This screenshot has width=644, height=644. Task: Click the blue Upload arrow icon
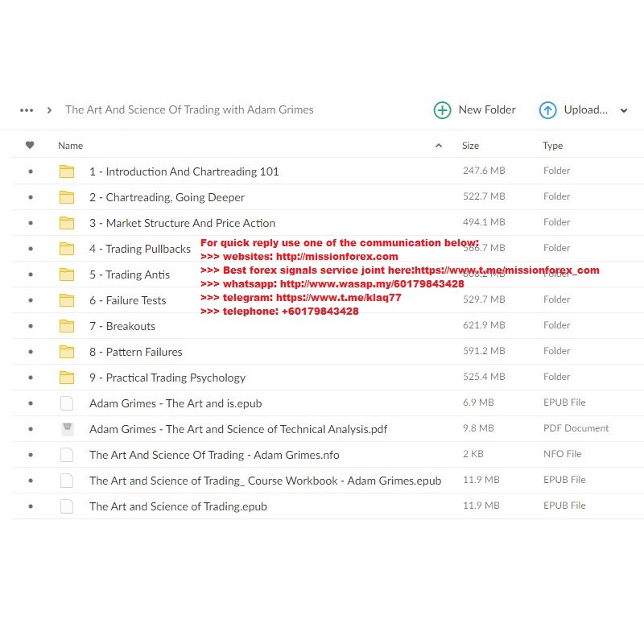pos(547,110)
